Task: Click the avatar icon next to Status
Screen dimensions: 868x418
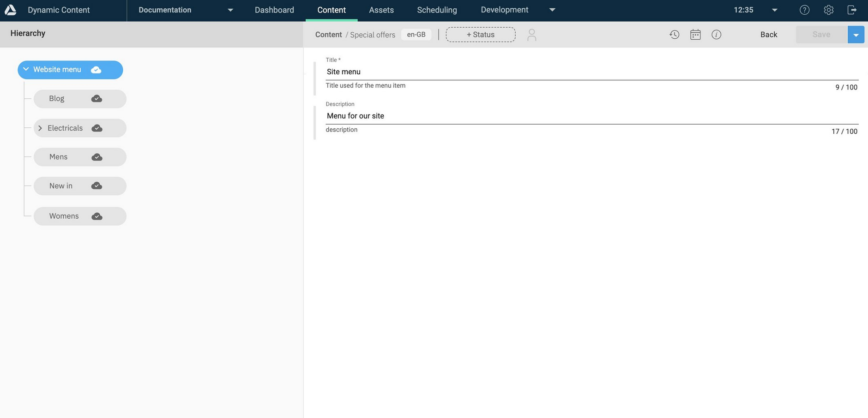Action: pos(532,34)
